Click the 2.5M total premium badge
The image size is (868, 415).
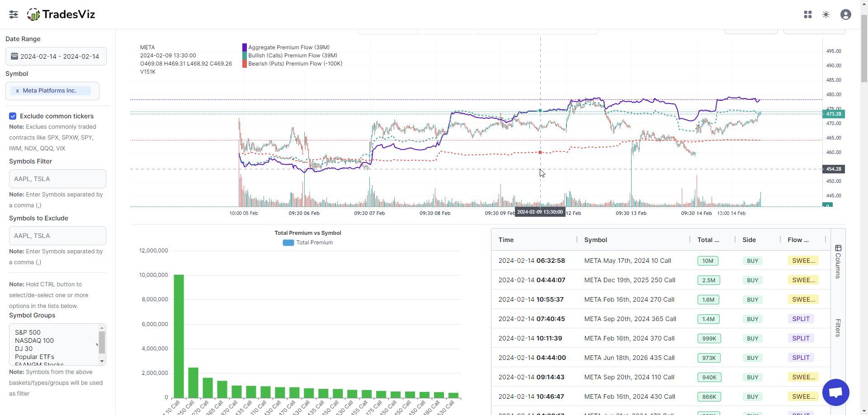pyautogui.click(x=709, y=280)
